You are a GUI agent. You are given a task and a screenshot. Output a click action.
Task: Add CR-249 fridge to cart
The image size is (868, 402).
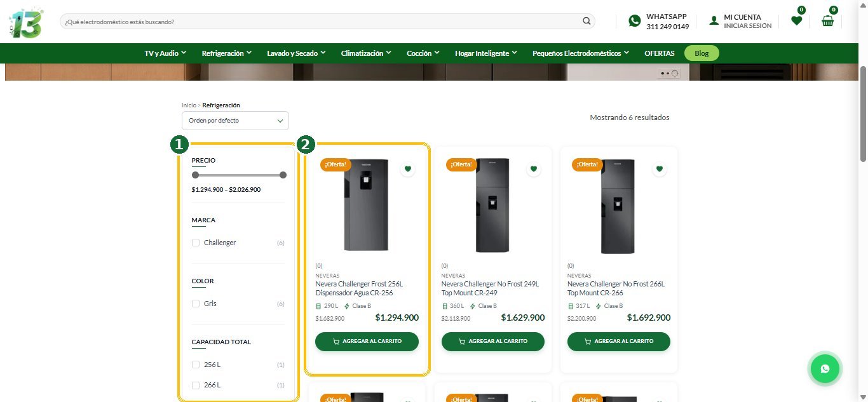tap(493, 341)
